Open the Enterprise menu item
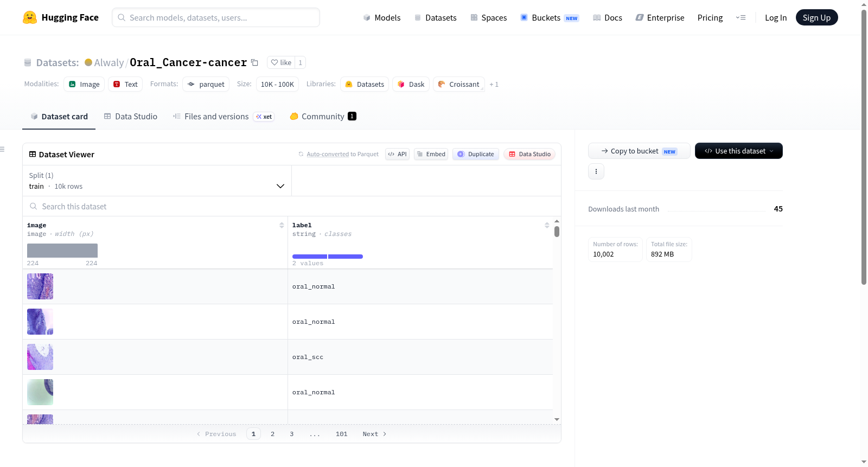 click(x=660, y=17)
